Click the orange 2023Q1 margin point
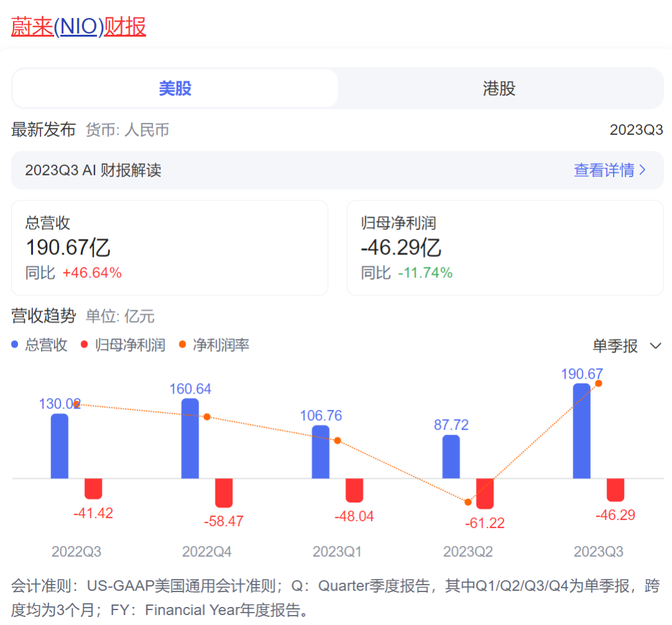The width and height of the screenshot is (672, 625). (338, 441)
